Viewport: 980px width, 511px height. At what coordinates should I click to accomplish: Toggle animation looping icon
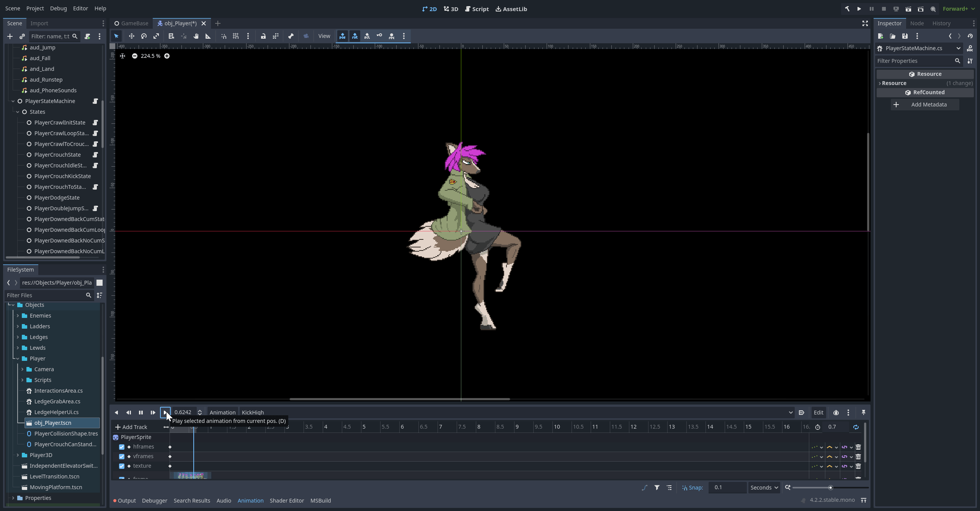856,427
